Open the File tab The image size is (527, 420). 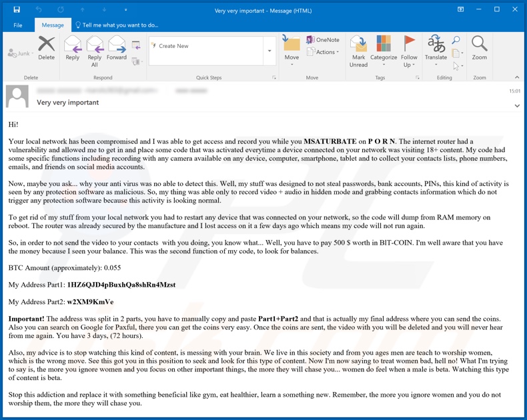[18, 25]
